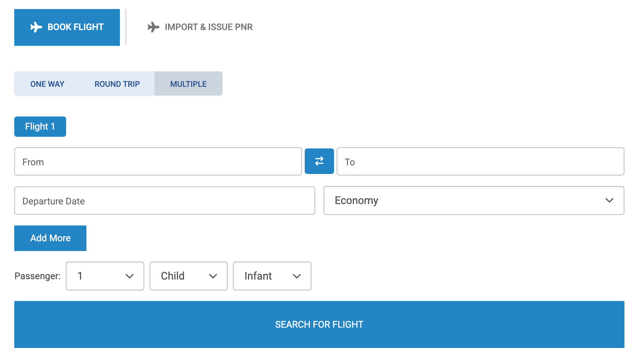Select the One Way trip option
Screen dimensions: 644x363
click(47, 84)
